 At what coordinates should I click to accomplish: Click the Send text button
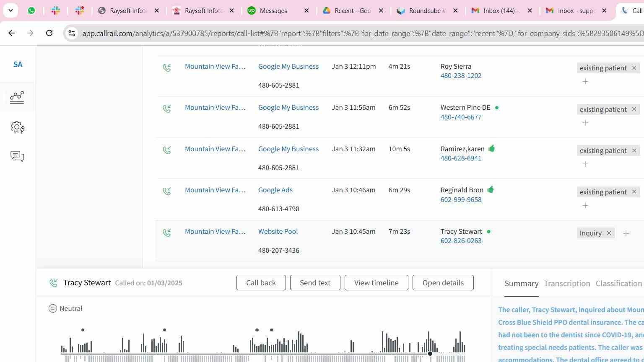pyautogui.click(x=315, y=283)
